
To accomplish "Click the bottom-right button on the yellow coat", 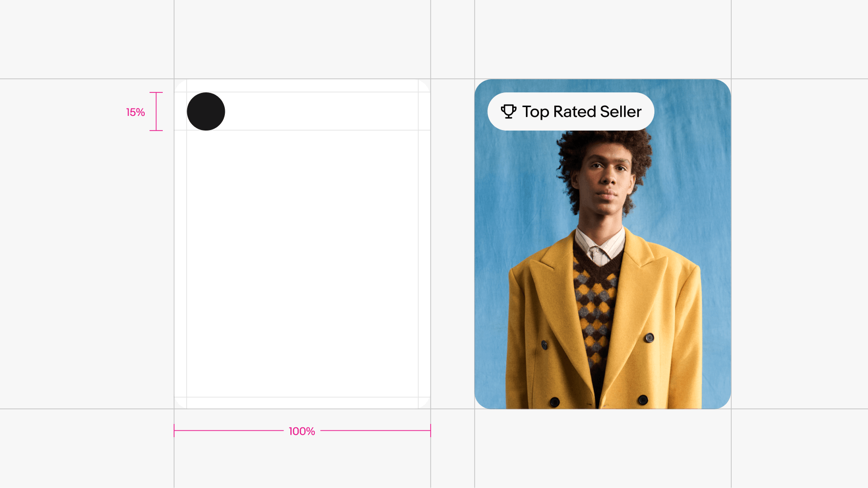I will (643, 400).
